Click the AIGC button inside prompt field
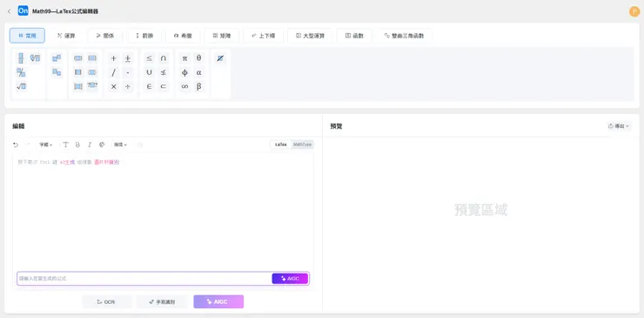 (290, 279)
